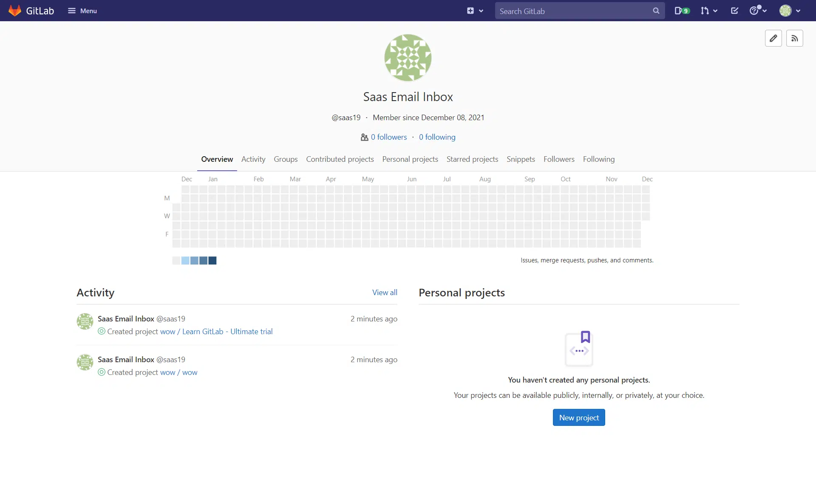Image resolution: width=816 pixels, height=504 pixels.
Task: Click the New project button
Action: pyautogui.click(x=578, y=417)
